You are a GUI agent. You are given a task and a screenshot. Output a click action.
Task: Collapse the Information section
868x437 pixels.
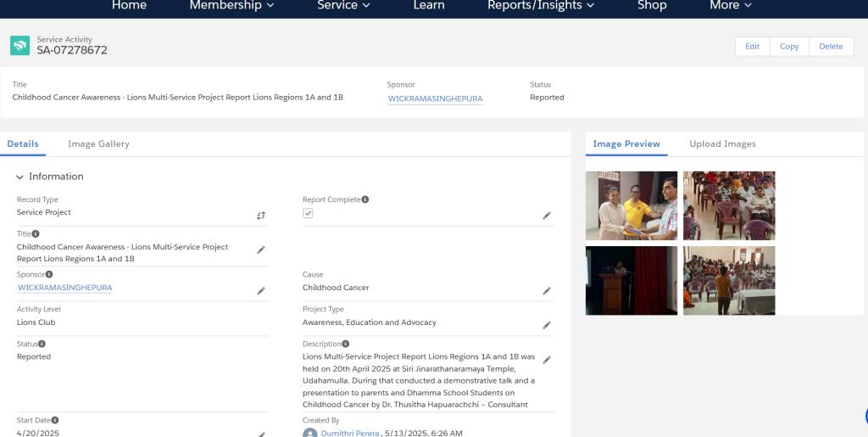(x=20, y=176)
